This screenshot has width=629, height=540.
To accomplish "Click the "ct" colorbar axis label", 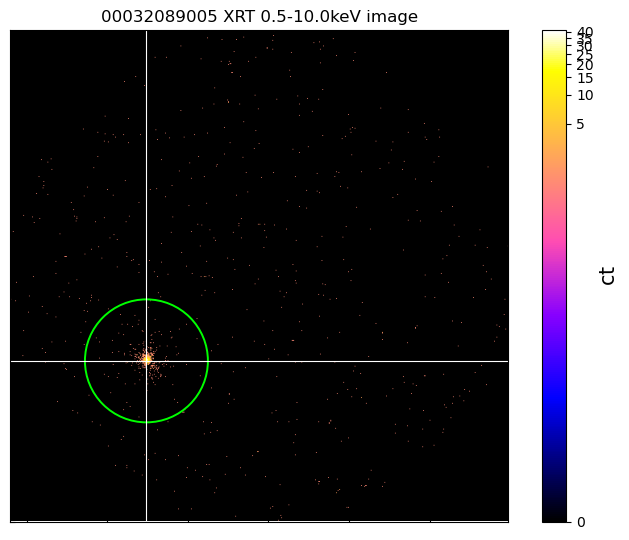I will tap(607, 275).
